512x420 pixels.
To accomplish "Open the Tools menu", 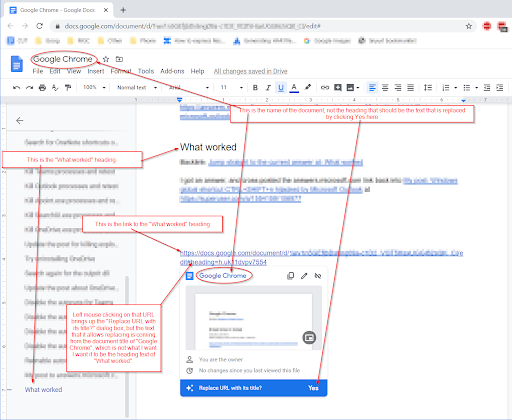I will pyautogui.click(x=146, y=71).
